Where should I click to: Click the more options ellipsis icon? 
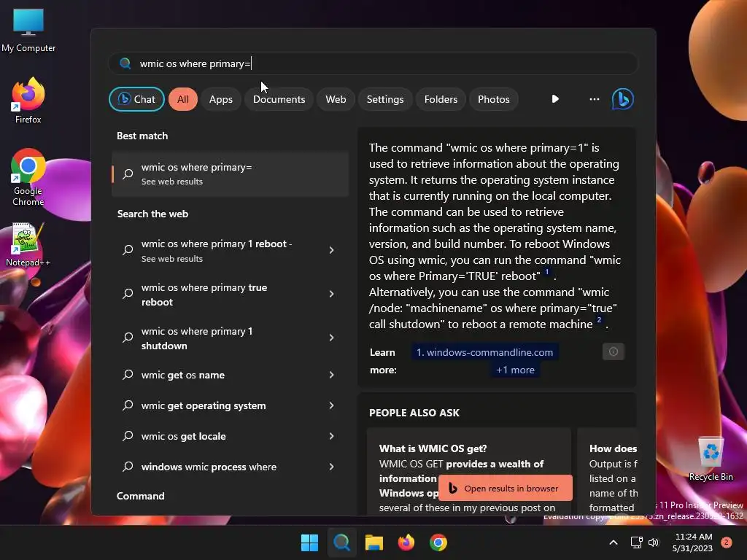pos(594,99)
